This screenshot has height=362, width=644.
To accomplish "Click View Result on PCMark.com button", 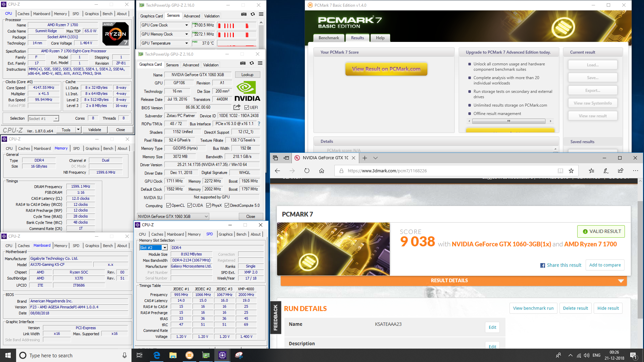I will tap(386, 69).
